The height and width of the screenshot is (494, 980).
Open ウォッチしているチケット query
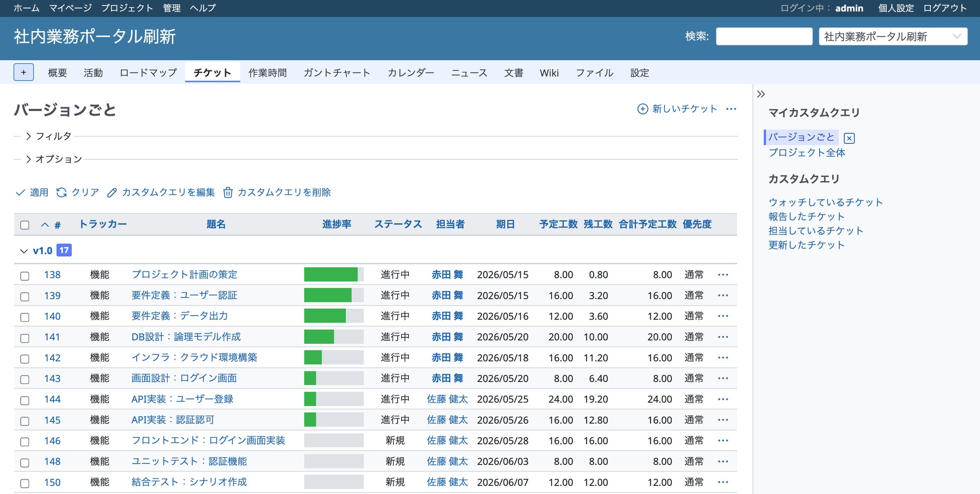(x=826, y=202)
